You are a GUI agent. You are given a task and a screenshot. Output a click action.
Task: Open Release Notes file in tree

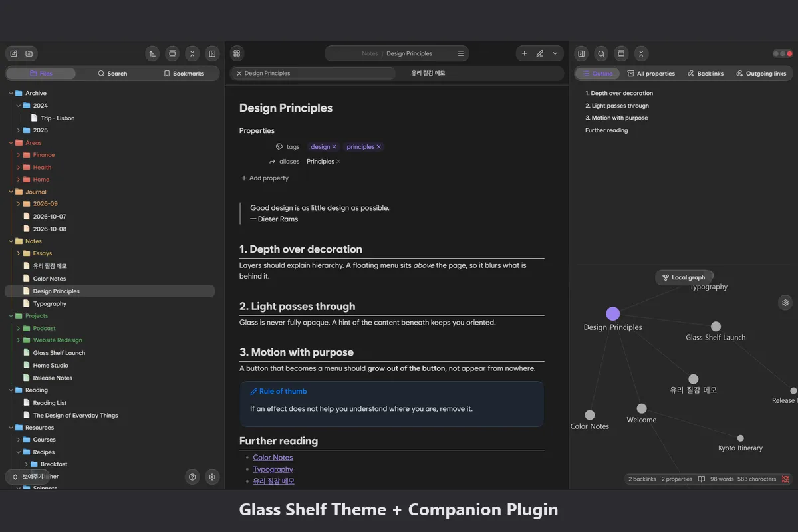(x=53, y=378)
